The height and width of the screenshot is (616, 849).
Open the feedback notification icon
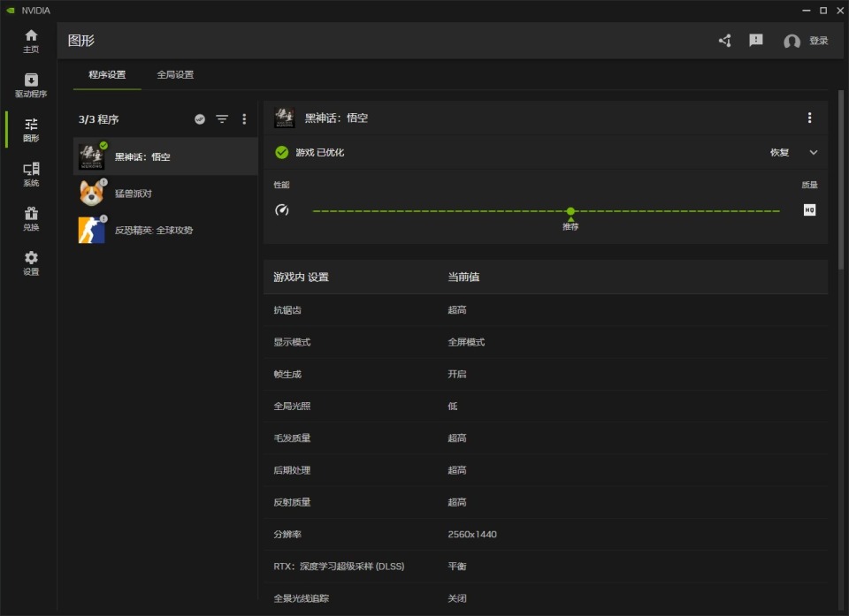(x=756, y=41)
